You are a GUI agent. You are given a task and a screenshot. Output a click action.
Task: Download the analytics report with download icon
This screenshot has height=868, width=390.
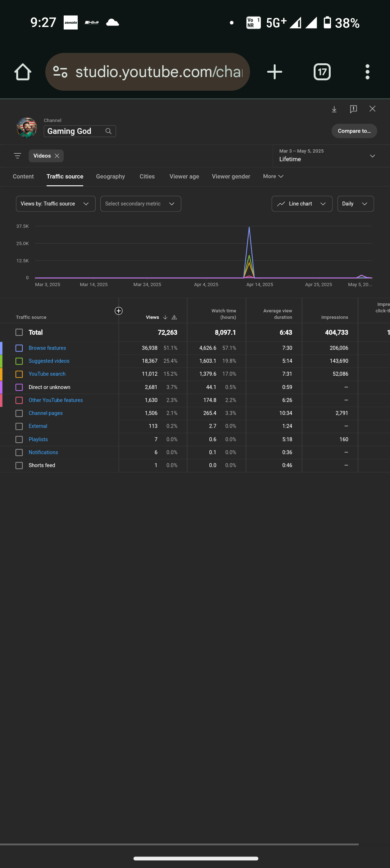(x=334, y=109)
